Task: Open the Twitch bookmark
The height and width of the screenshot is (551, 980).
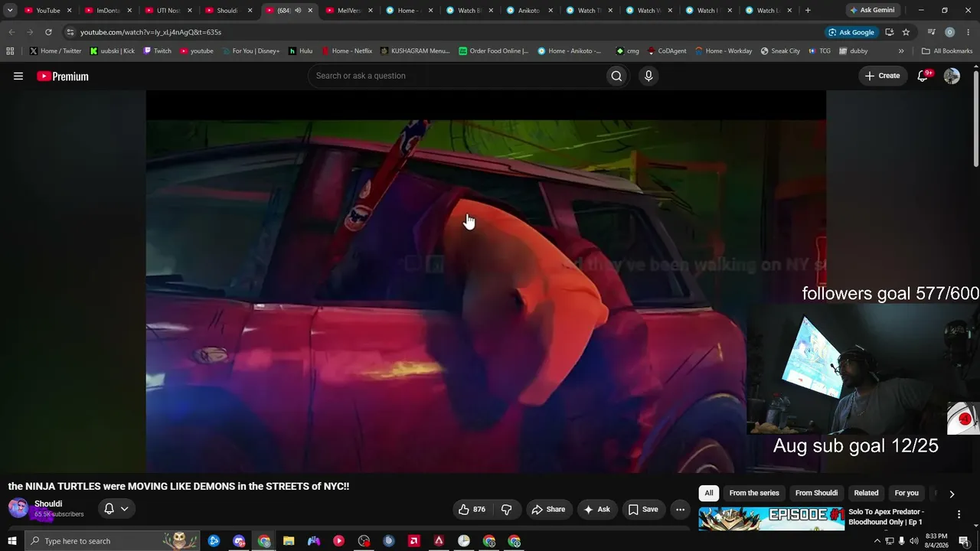Action: (157, 51)
